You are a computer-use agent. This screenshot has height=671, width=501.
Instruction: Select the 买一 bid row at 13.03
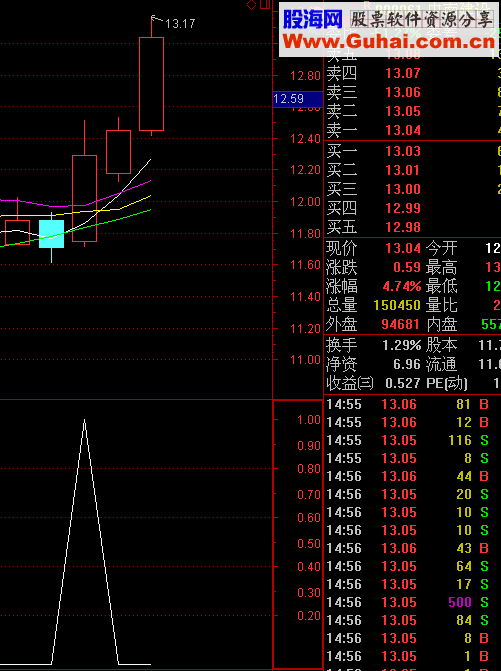(x=413, y=151)
